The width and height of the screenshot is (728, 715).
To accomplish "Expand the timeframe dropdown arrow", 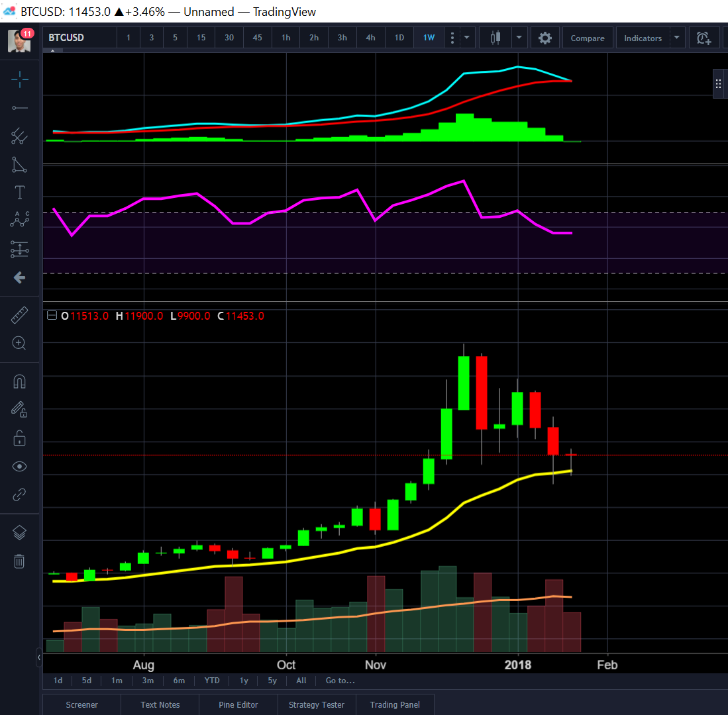I will pos(466,38).
